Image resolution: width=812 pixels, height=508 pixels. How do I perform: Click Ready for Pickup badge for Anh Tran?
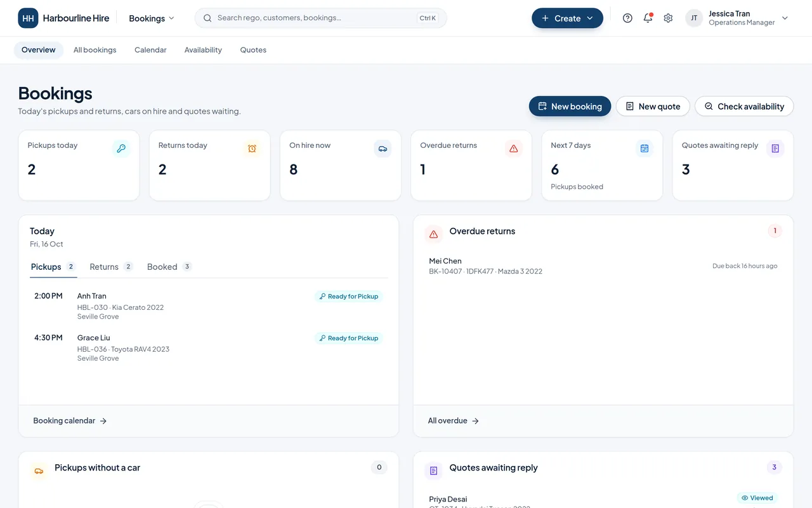349,297
